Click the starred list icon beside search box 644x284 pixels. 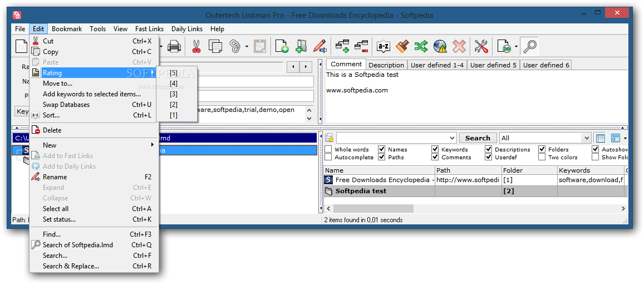point(330,138)
